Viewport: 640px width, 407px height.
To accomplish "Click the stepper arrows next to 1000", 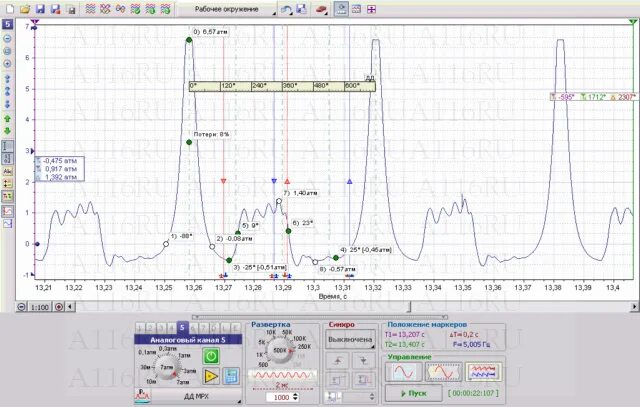I will click(x=296, y=397).
